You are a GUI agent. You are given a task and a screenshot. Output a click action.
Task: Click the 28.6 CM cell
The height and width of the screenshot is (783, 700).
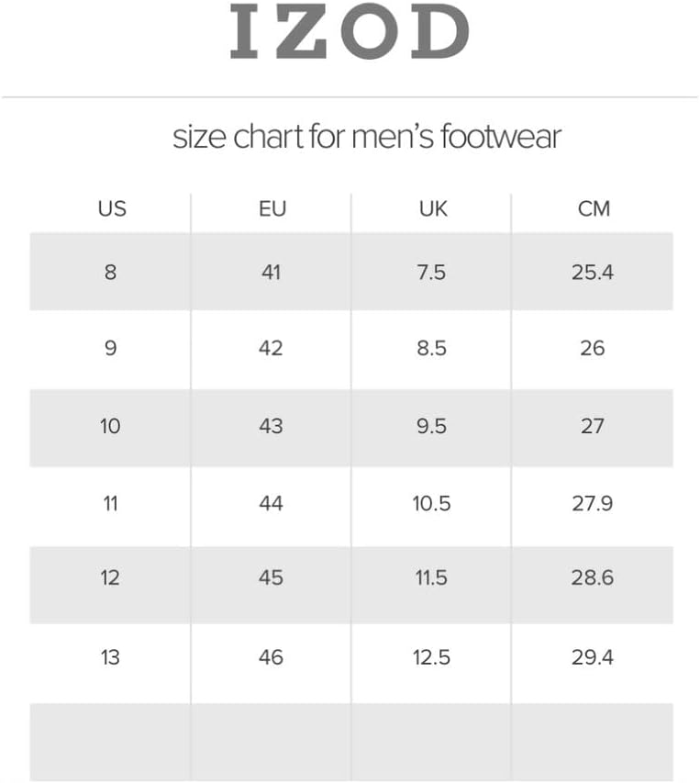(593, 577)
